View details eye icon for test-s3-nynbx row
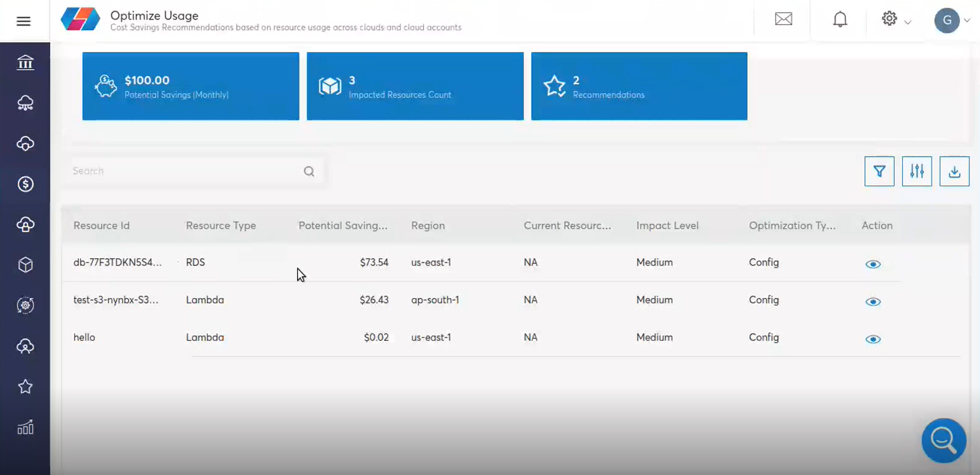Screen dimensions: 980x475 click(873, 302)
